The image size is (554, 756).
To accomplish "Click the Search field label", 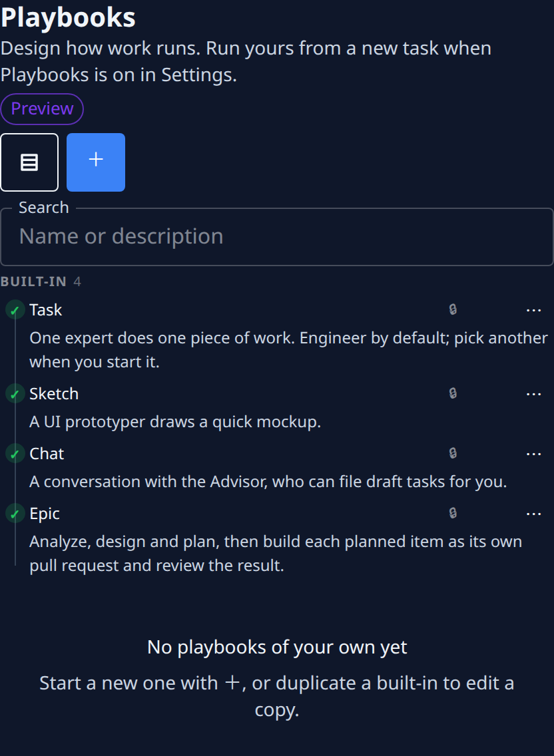I will tap(44, 208).
